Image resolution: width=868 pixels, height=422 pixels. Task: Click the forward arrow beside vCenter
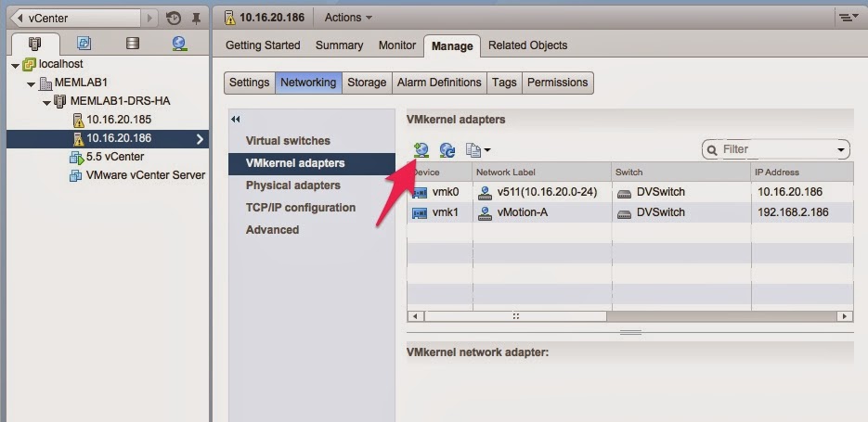click(149, 19)
